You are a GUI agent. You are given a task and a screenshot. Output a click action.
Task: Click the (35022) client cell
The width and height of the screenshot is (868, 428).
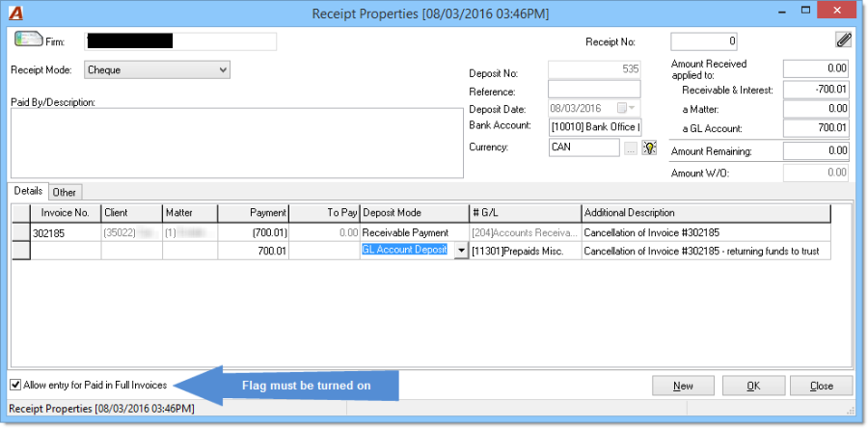click(132, 233)
